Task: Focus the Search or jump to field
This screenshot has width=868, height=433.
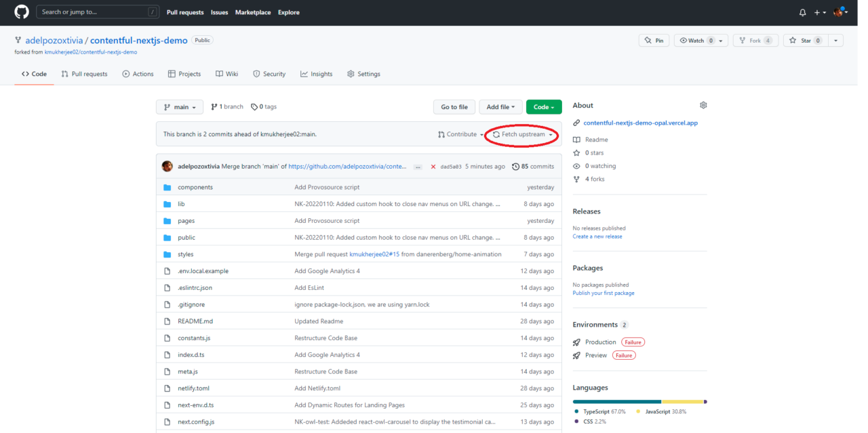Action: coord(95,12)
